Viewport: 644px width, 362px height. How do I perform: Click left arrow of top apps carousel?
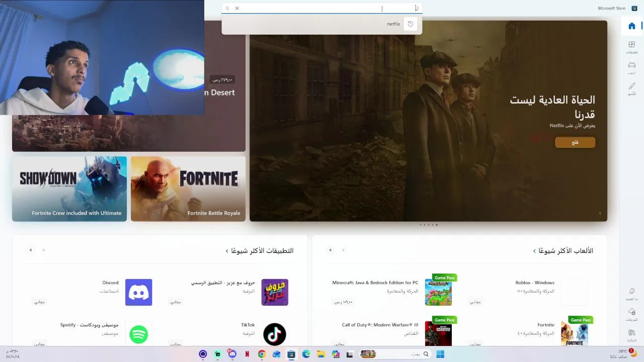point(30,250)
